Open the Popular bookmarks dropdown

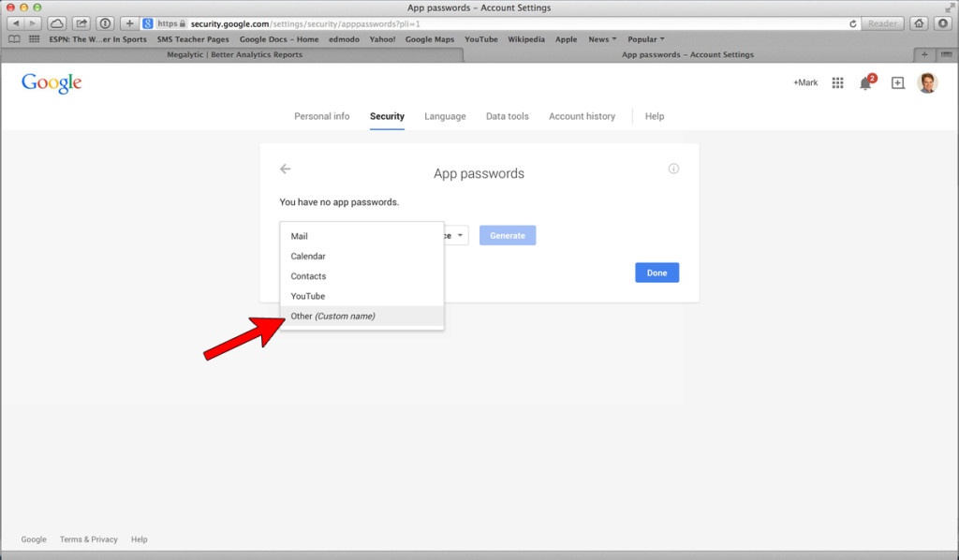(x=644, y=39)
